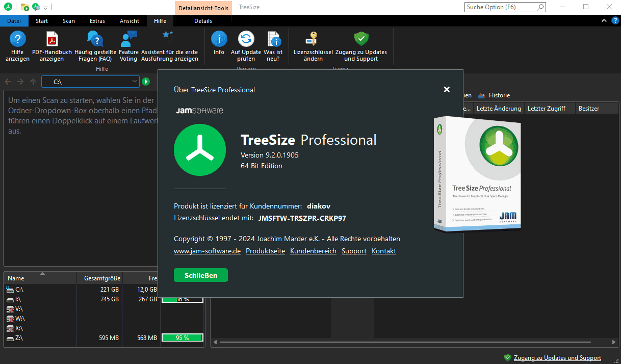Image resolution: width=621 pixels, height=364 pixels.
Task: Click the back navigation arrow
Action: (x=8, y=82)
